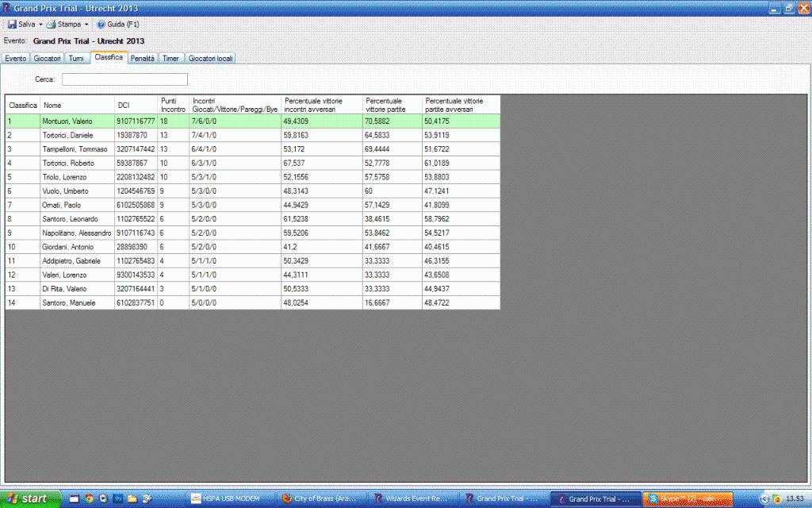Open Stampa dropdown arrow
The height and width of the screenshot is (508, 812).
[x=86, y=25]
